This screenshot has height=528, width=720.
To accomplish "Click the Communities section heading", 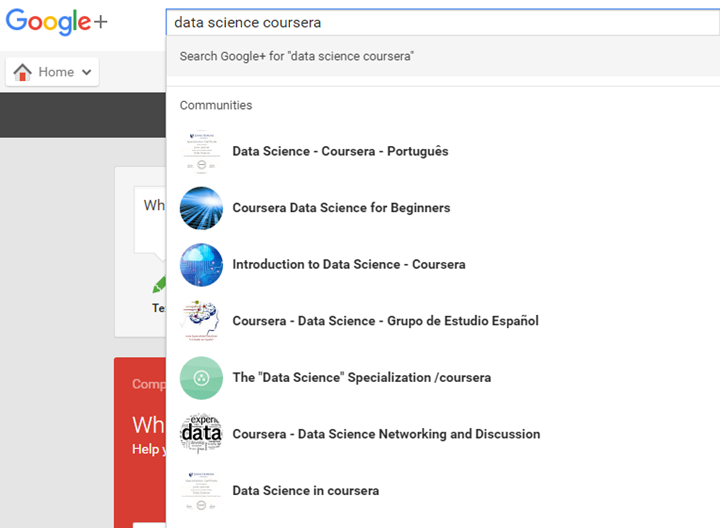I will 216,105.
